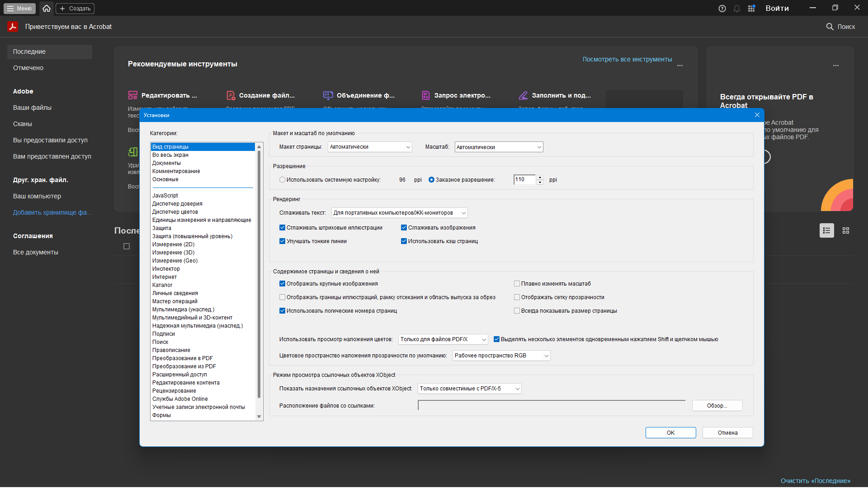Select the system resolution setting radio button
Image resolution: width=868 pixels, height=488 pixels.
282,180
